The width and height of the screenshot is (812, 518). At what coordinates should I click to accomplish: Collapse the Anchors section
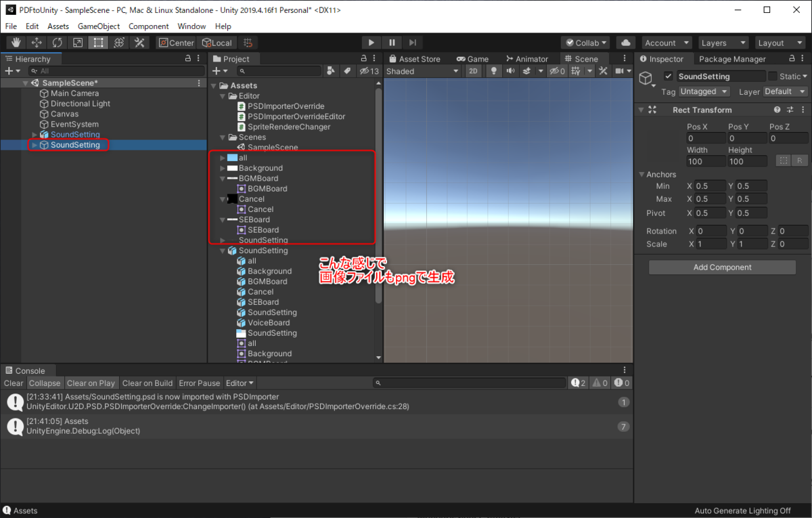coord(641,175)
